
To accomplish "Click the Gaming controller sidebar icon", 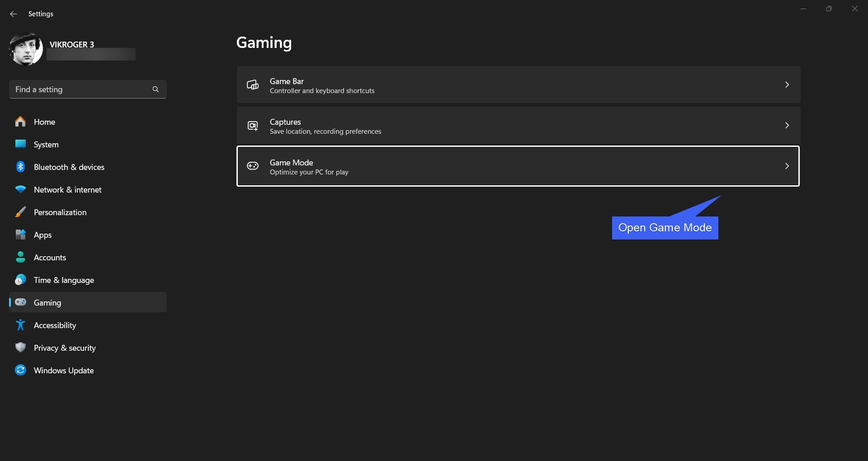I will tap(20, 302).
